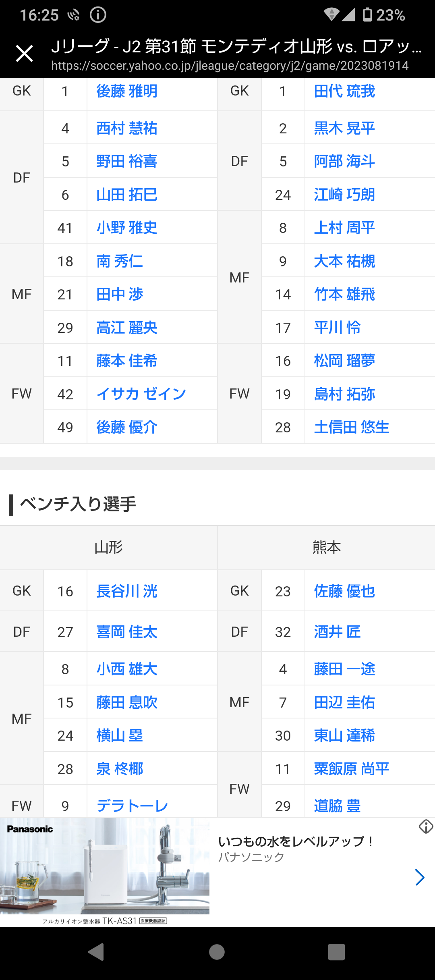Tap the Android back navigation button

click(96, 952)
